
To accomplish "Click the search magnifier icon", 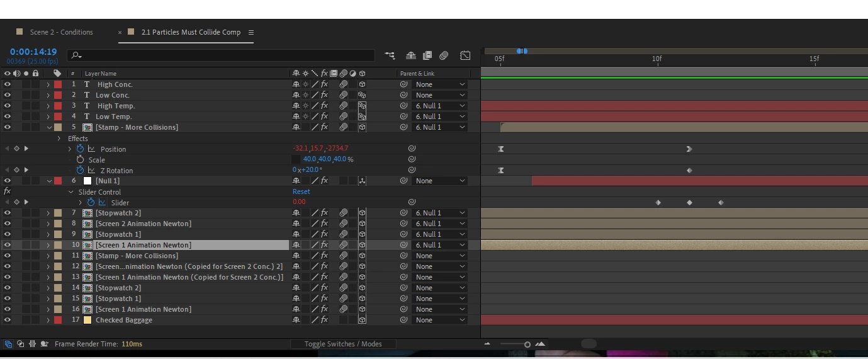I will (76, 55).
